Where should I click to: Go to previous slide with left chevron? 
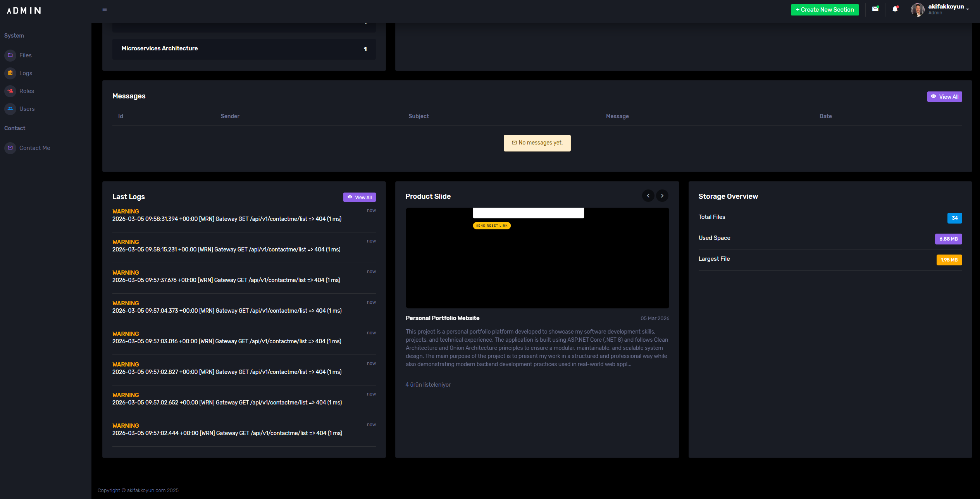click(x=648, y=196)
